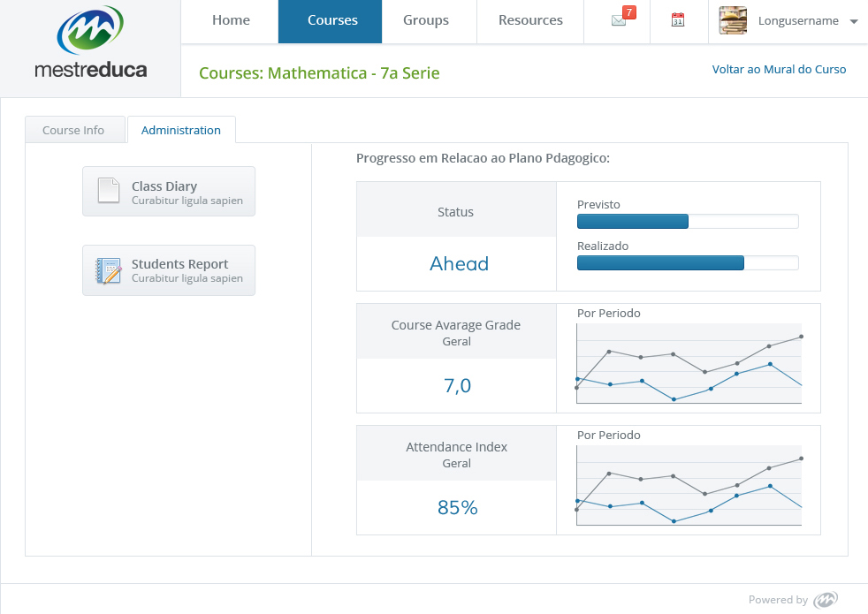Click the Attendance Index label
Screen dimensions: 868x614
[x=456, y=446]
